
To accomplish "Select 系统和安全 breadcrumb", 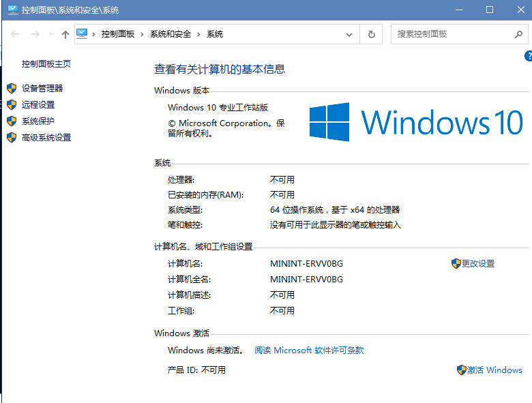I will [x=171, y=34].
